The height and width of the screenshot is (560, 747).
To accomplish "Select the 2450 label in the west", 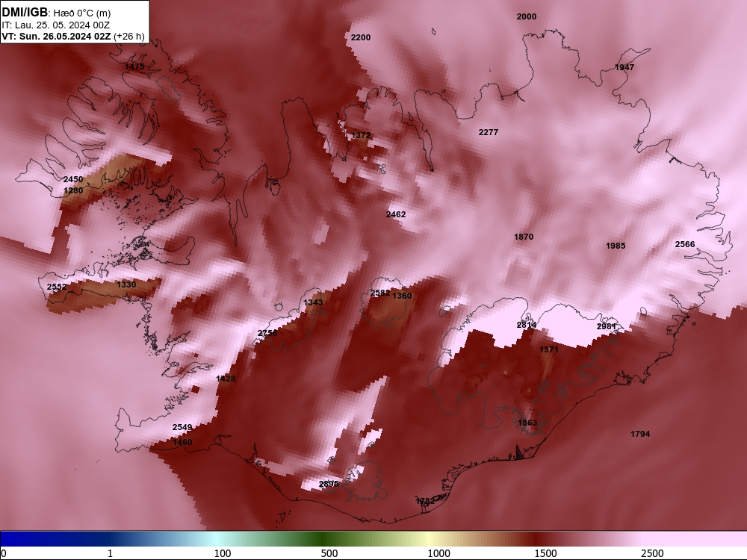I will [73, 179].
